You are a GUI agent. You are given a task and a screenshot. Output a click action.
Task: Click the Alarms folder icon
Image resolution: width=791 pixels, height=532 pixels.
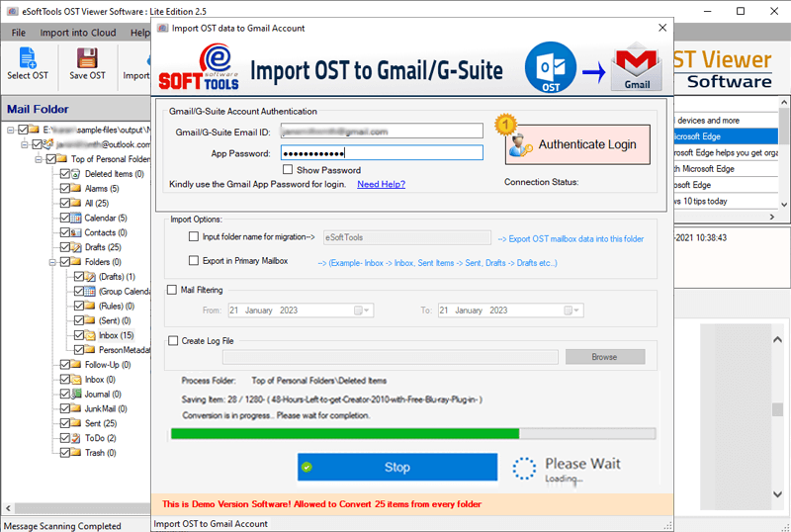pos(76,188)
